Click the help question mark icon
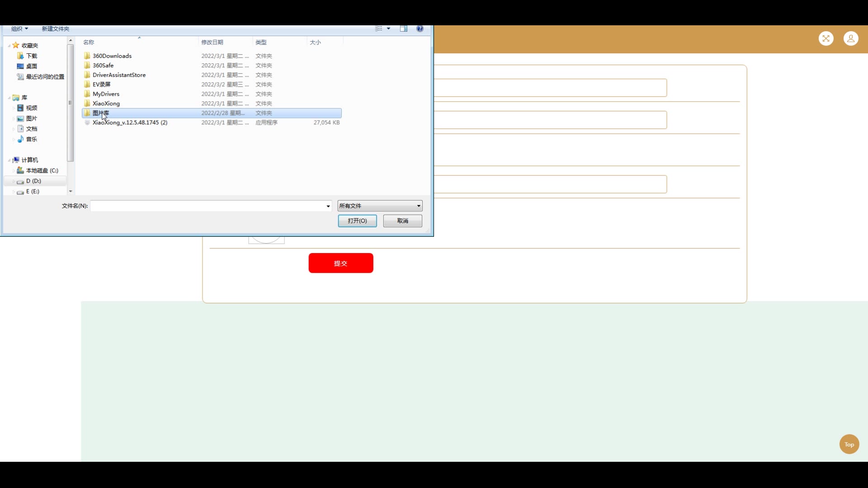The image size is (868, 488). [420, 28]
